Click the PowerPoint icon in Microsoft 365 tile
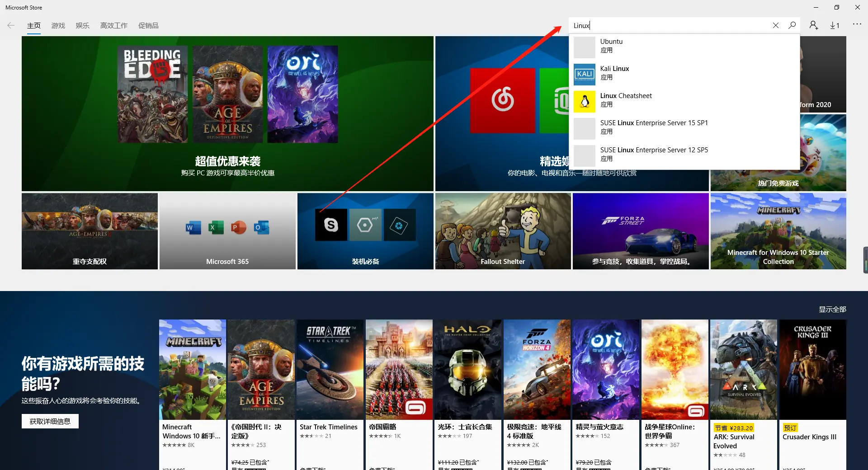The height and width of the screenshot is (470, 868). [x=239, y=227]
